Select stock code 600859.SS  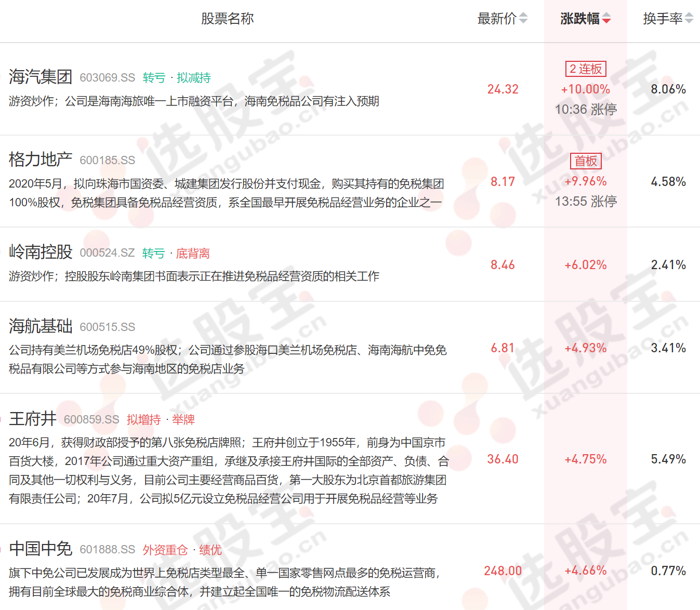coord(91,420)
